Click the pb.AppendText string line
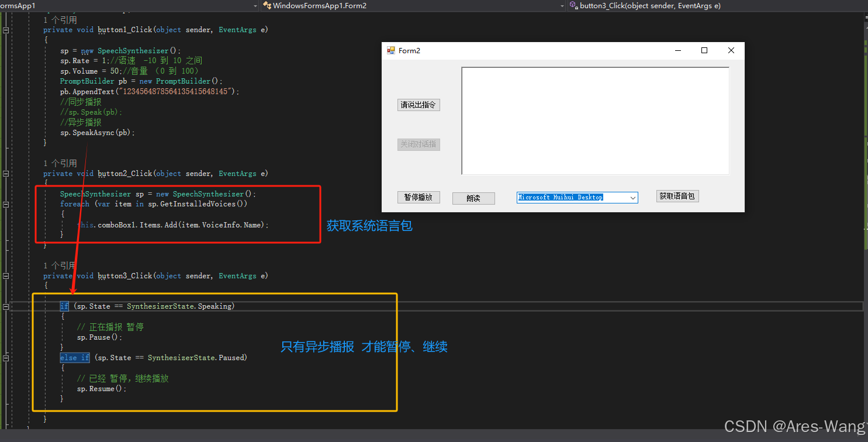The width and height of the screenshot is (868, 442). [x=150, y=92]
